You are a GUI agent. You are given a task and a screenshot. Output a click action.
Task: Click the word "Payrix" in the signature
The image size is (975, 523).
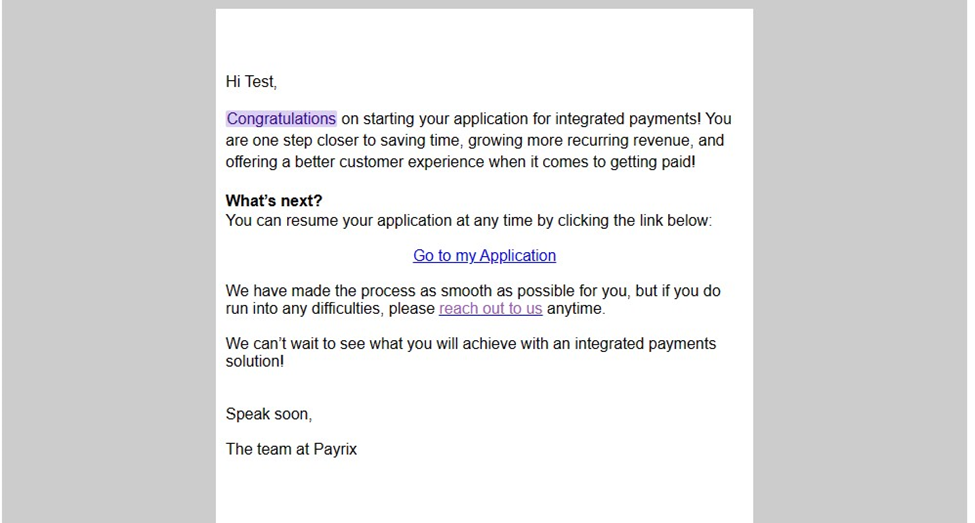coord(335,449)
